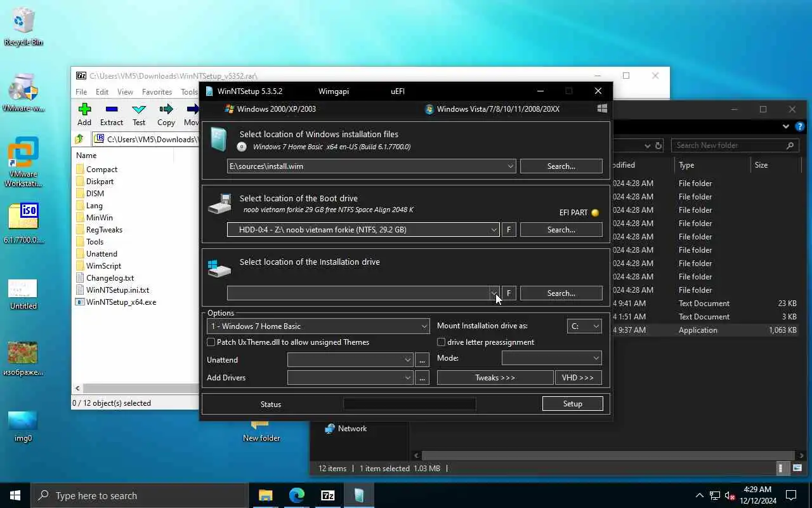Image resolution: width=812 pixels, height=508 pixels.
Task: Click the Status progress bar
Action: point(409,404)
